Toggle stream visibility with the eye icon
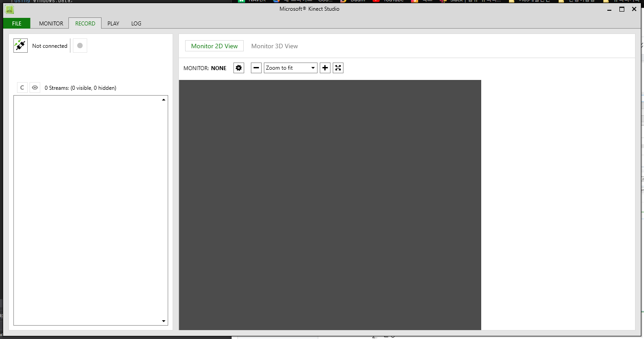 [35, 88]
